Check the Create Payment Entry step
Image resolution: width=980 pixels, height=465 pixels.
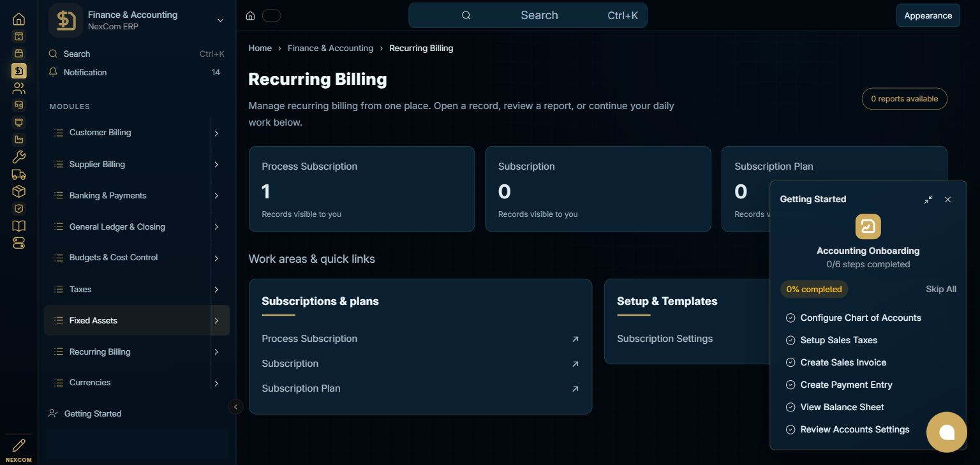[x=791, y=385]
